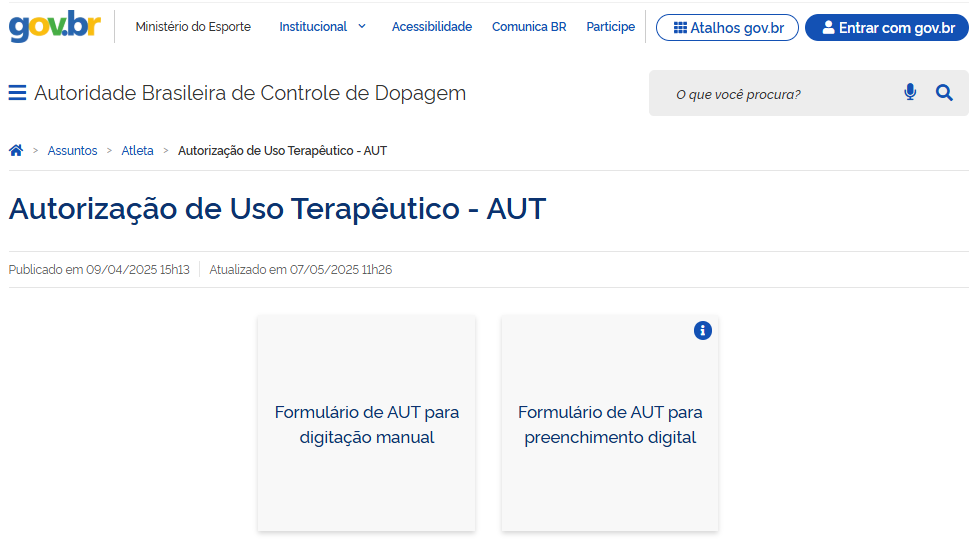The height and width of the screenshot is (552, 977).
Task: Open the Participe menu item
Action: pyautogui.click(x=611, y=27)
